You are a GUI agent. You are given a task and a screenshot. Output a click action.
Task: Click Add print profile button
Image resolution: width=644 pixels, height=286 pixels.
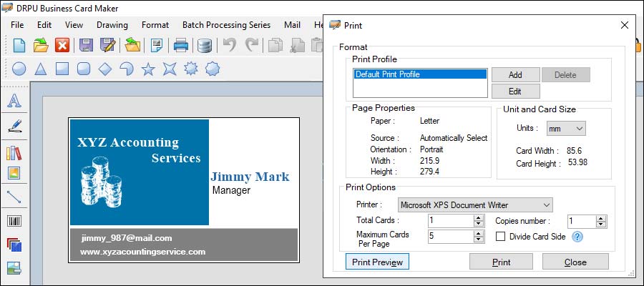(x=515, y=74)
